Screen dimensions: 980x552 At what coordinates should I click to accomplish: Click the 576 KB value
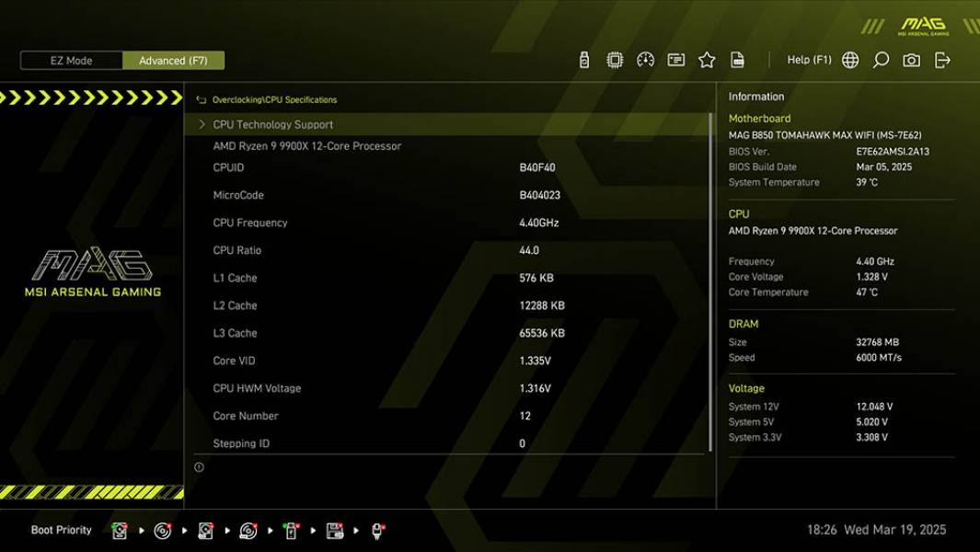coord(536,278)
